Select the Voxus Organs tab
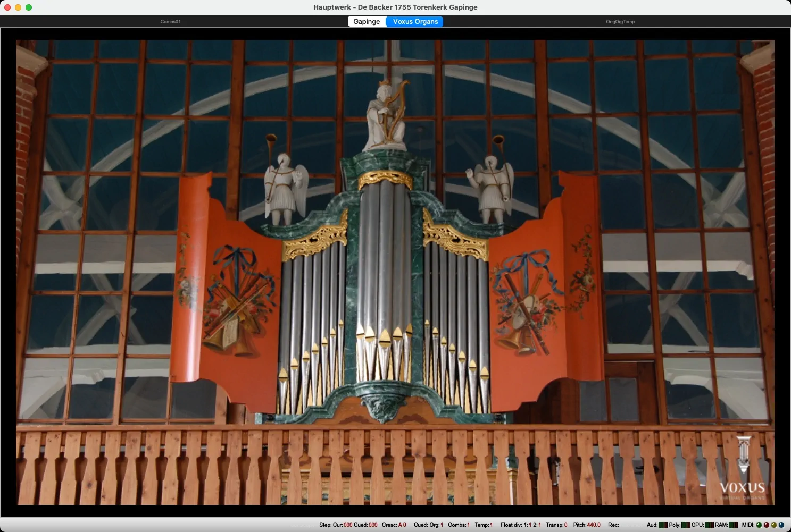This screenshot has height=532, width=791. point(415,22)
